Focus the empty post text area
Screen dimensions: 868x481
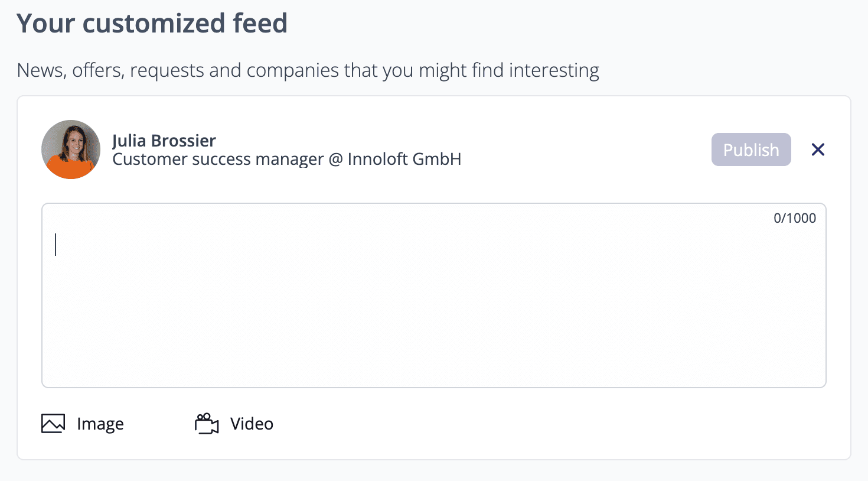click(433, 295)
